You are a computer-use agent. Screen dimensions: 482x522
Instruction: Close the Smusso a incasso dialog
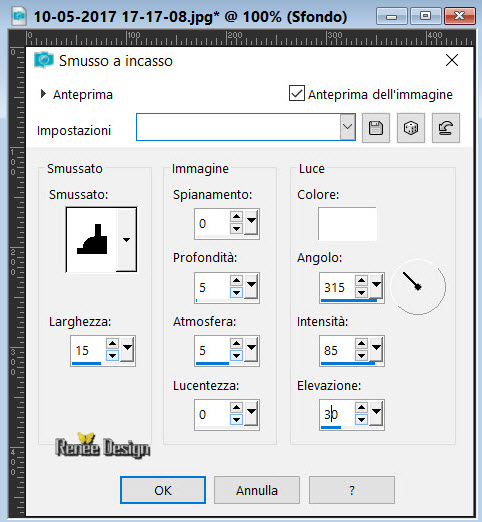point(452,60)
